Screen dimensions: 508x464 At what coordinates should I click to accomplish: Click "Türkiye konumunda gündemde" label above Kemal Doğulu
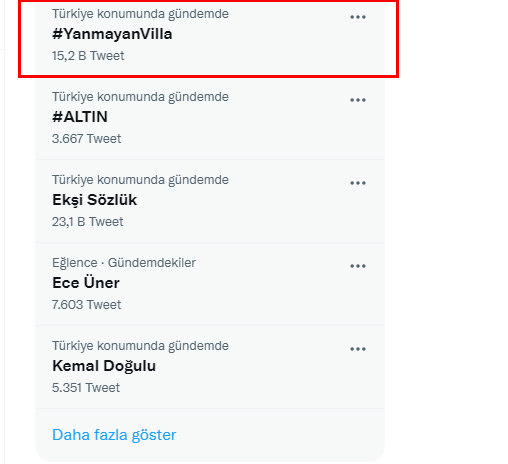click(140, 346)
